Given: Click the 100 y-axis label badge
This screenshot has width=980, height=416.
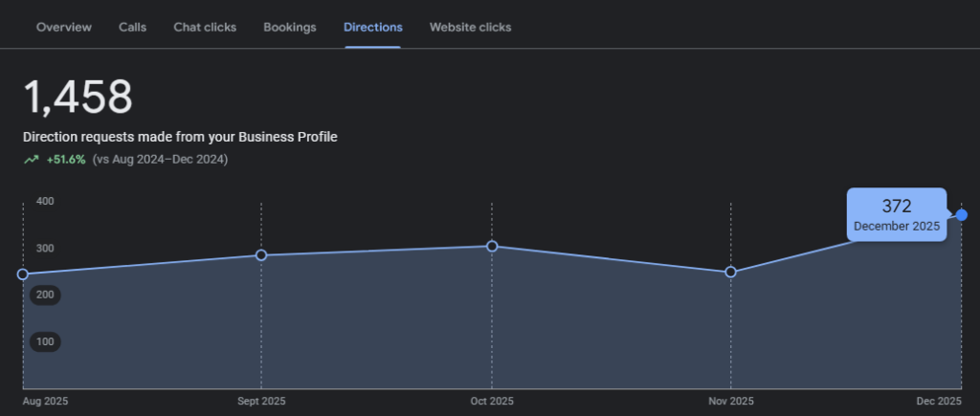Looking at the screenshot, I should 45,342.
